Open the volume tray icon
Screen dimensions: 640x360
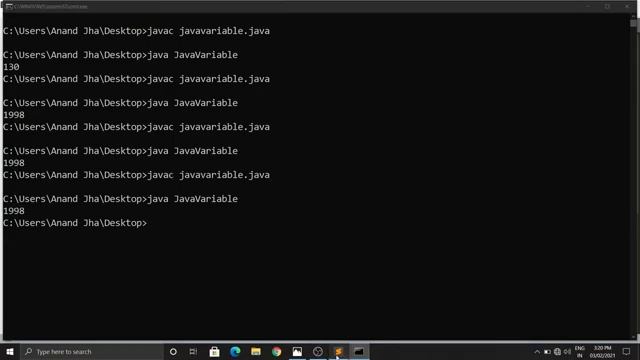click(567, 352)
